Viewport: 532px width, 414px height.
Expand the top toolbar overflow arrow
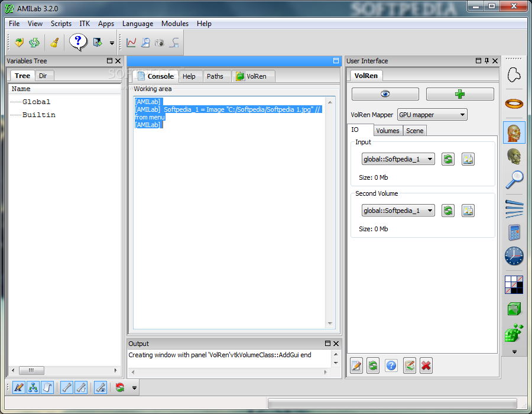[112, 43]
